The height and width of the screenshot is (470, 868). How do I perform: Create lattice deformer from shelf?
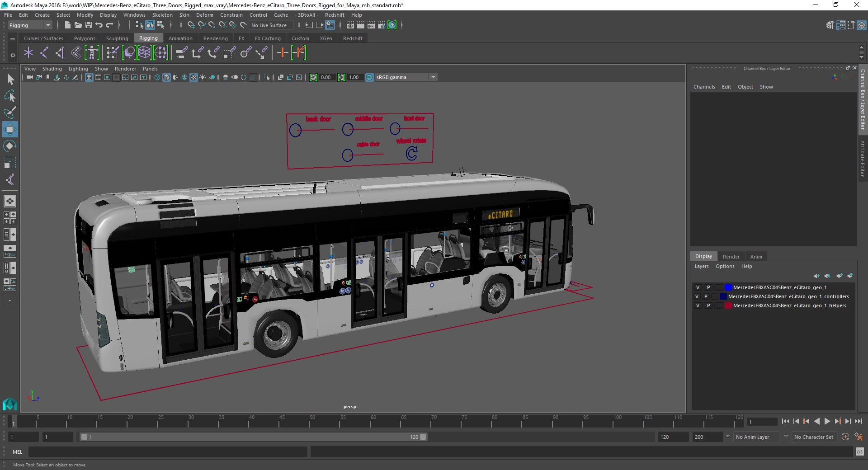[144, 53]
